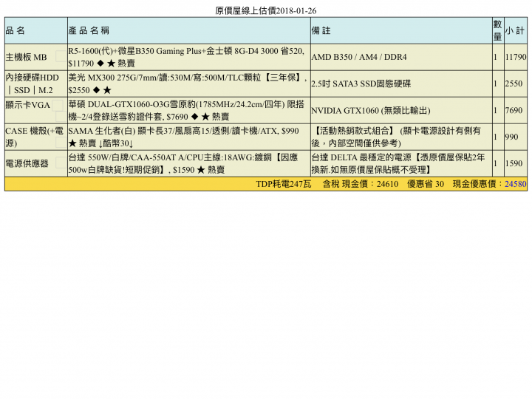The height and width of the screenshot is (399, 532).
Task: Select the 產品名稱 column header
Action: (x=189, y=30)
